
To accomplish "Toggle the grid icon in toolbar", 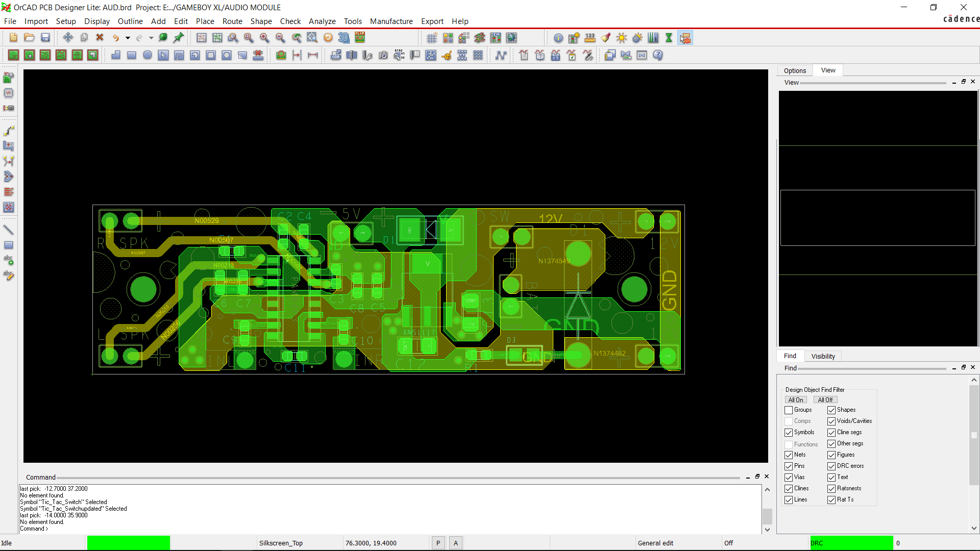I will [x=432, y=38].
